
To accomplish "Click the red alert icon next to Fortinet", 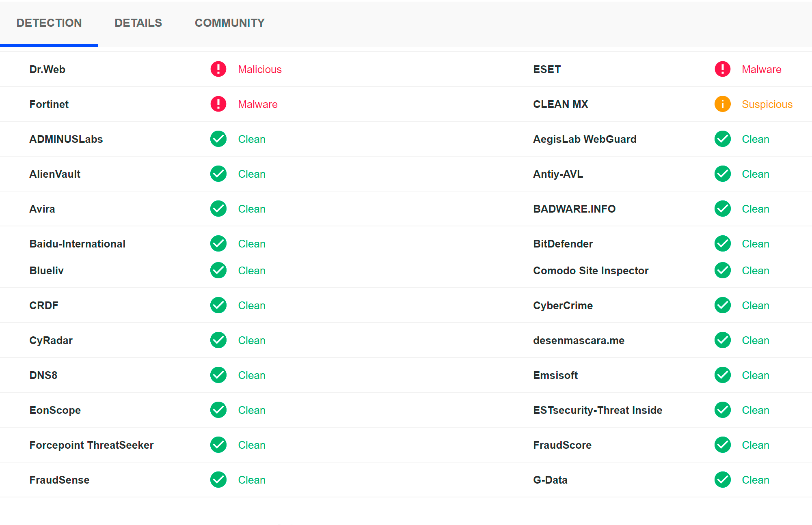I will click(218, 104).
